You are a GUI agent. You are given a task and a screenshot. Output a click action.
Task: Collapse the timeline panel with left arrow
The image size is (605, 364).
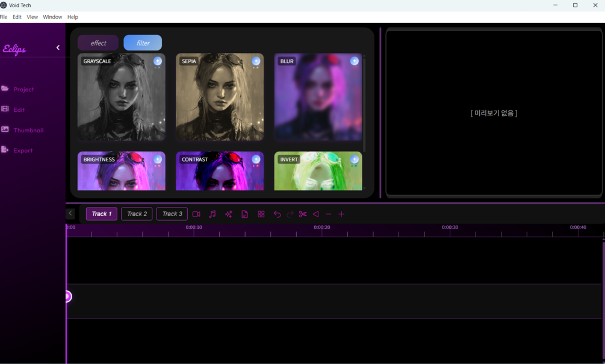[x=70, y=213]
